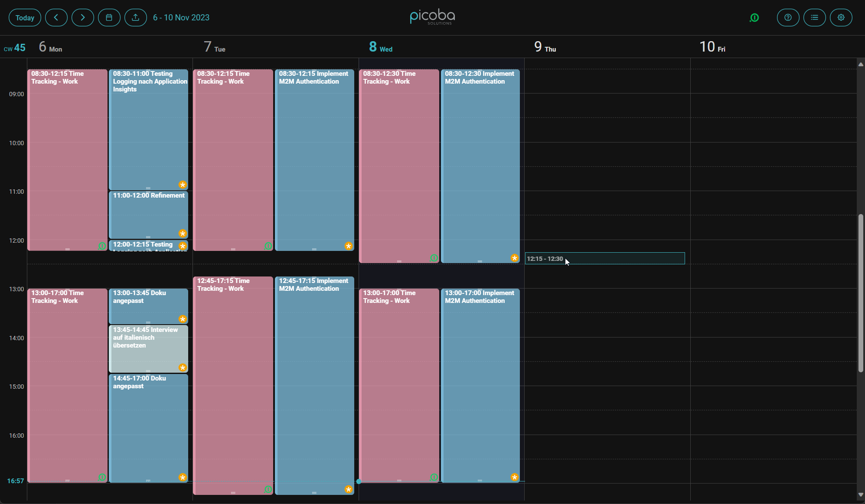Click the 12:15 - 12:30 slot on Thursday
The width and height of the screenshot is (865, 504).
pyautogui.click(x=604, y=258)
